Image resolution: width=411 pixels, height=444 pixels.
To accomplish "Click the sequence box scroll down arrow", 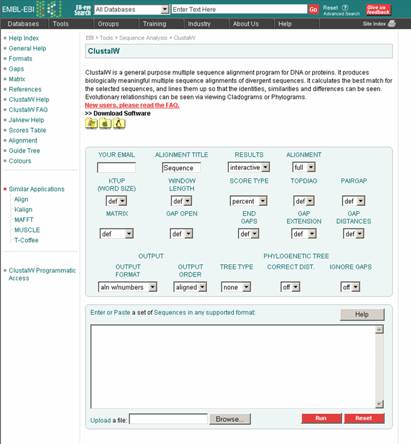I will click(x=379, y=404).
